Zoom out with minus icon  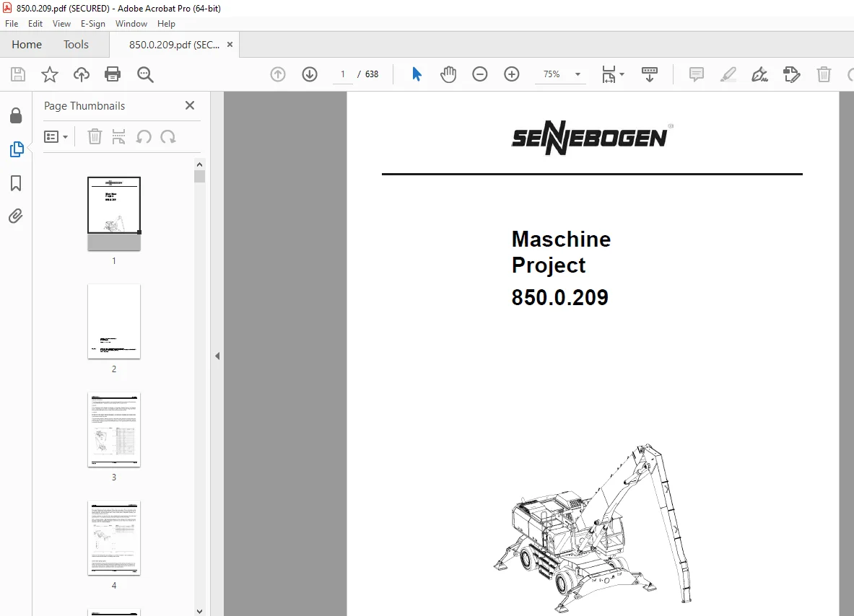[x=480, y=74]
